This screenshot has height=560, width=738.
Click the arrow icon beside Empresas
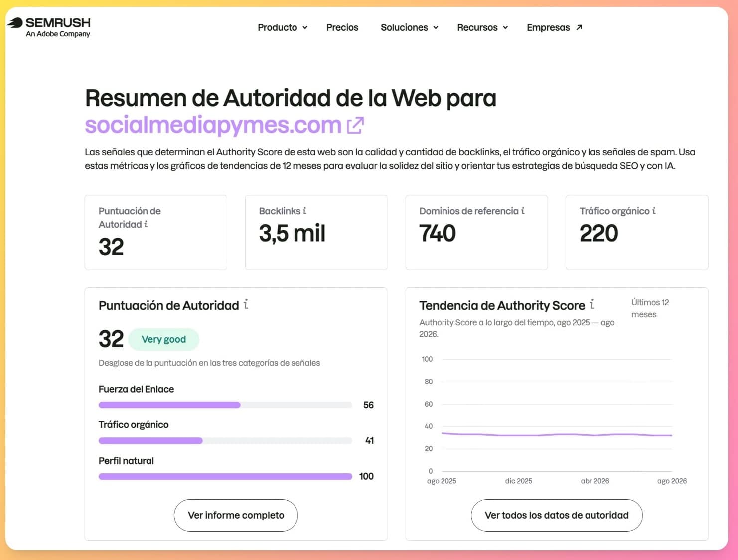[579, 27]
